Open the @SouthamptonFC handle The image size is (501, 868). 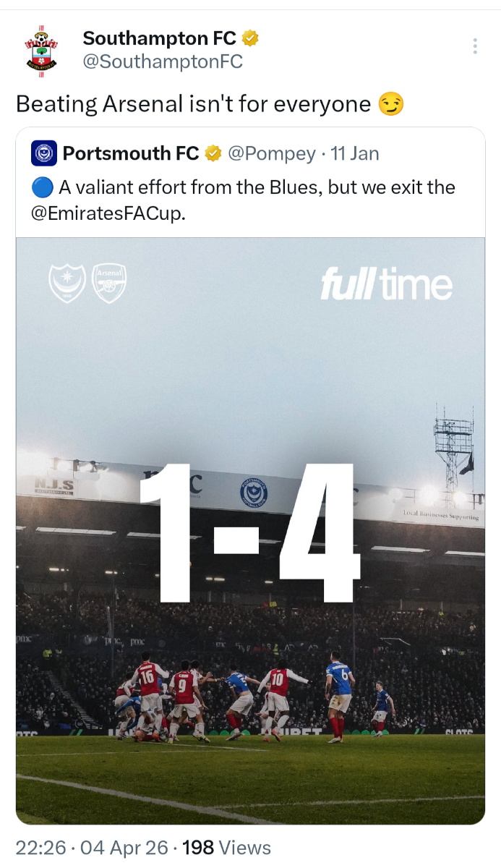[163, 62]
